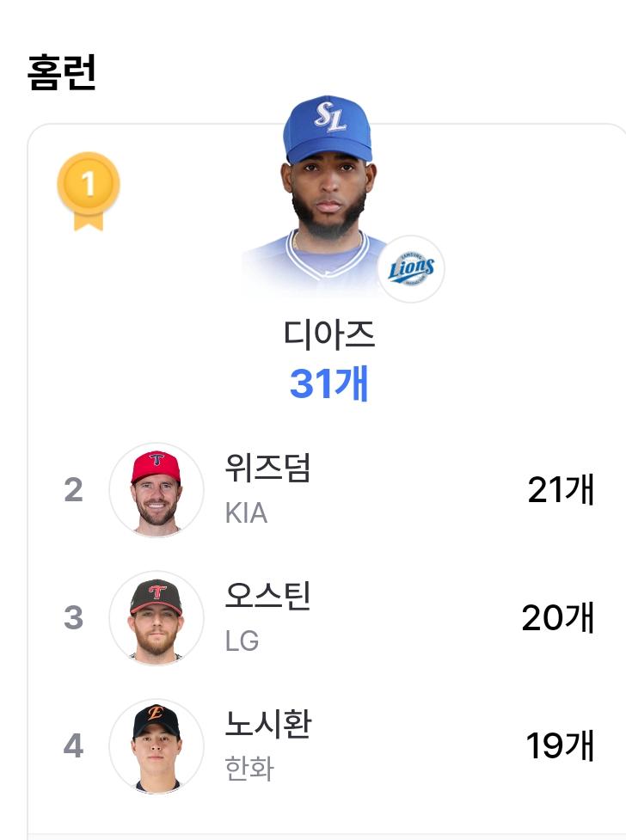Tap the 홈런 section heading
The height and width of the screenshot is (840, 626).
point(62,72)
